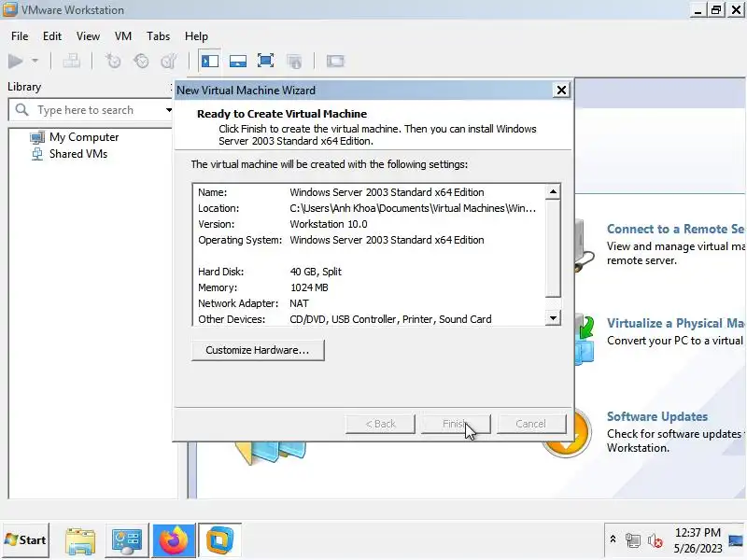The width and height of the screenshot is (747, 560).
Task: Click the Connect to a Remote Server link
Action: coord(675,229)
